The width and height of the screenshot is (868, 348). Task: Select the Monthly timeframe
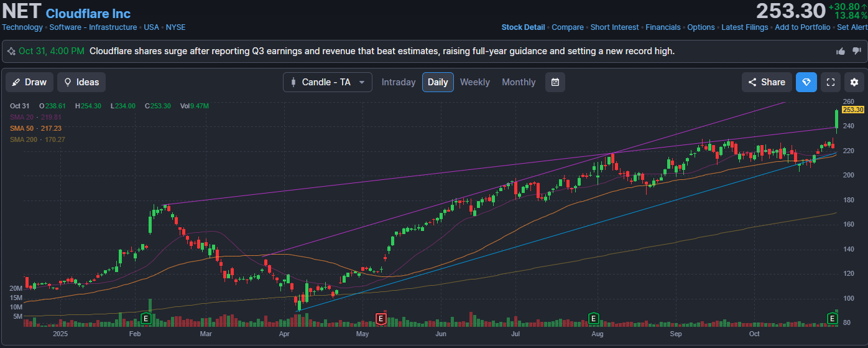(519, 82)
